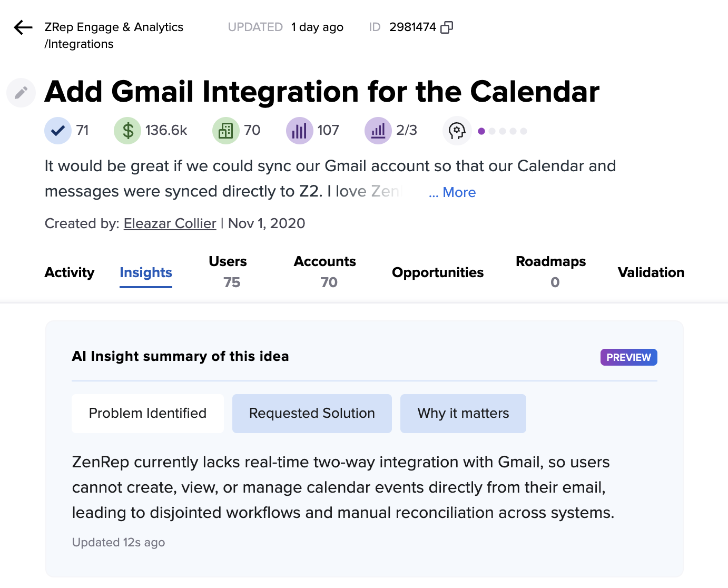The width and height of the screenshot is (728, 588).
Task: Click the purple PREVIEW badge
Action: click(x=628, y=357)
